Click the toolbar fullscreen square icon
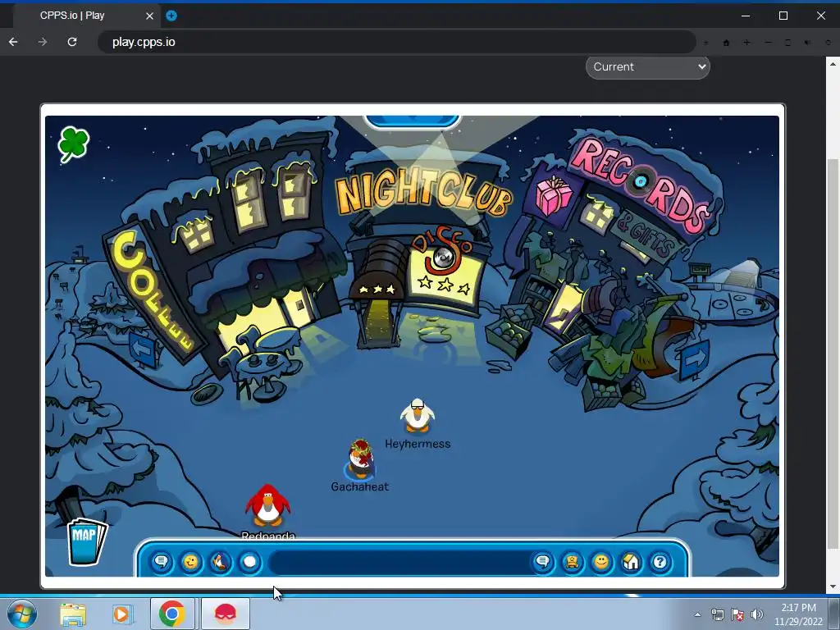The width and height of the screenshot is (840, 630). pos(787,43)
